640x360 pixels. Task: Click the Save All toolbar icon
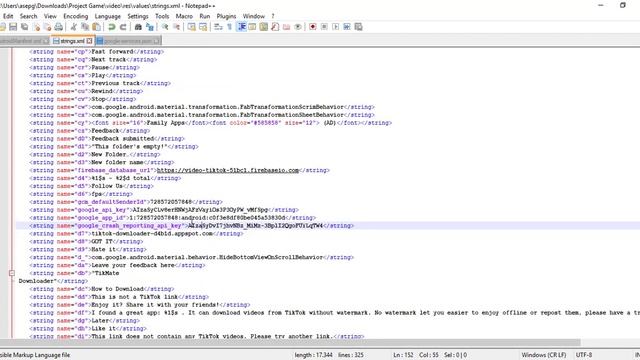pos(24,27)
